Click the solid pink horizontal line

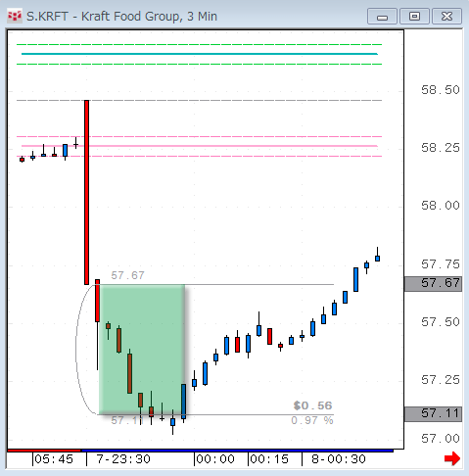[200, 146]
